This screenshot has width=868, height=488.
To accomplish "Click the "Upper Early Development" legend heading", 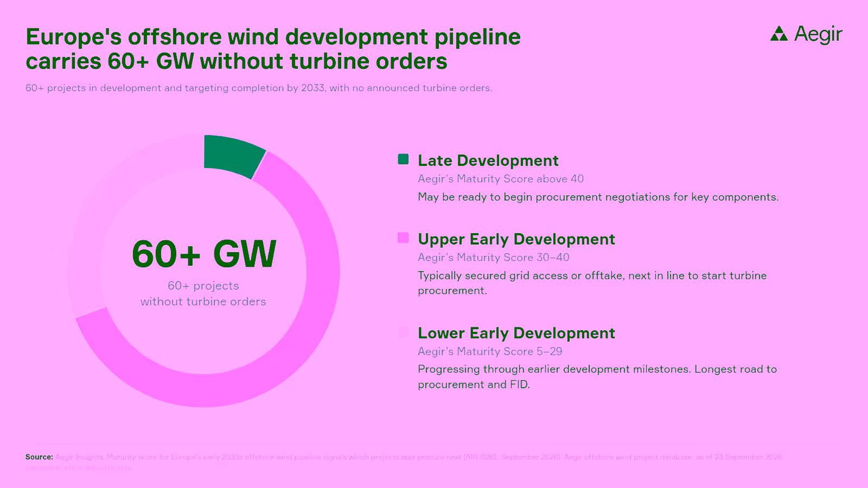I will 516,239.
